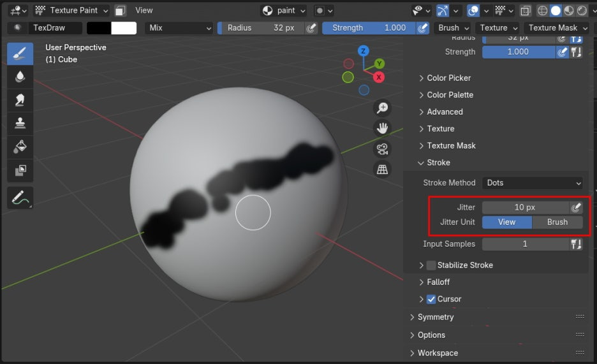
Task: Click the red X axis gizmo
Action: (x=378, y=77)
